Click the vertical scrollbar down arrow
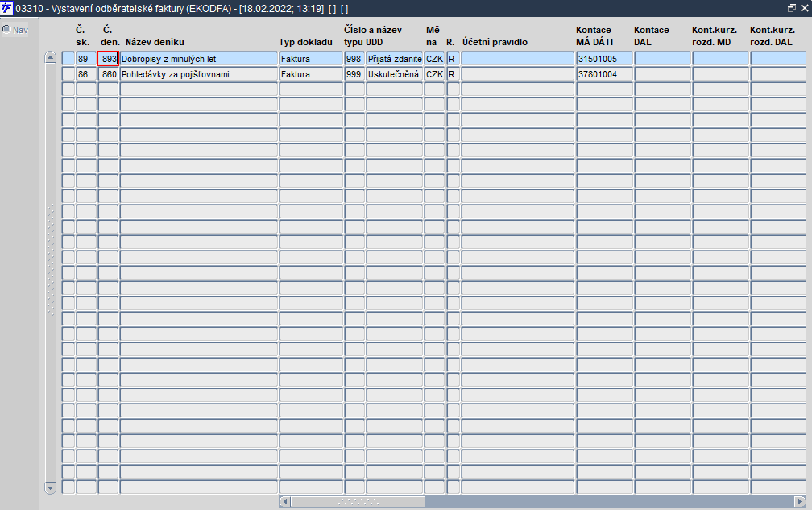 [50, 487]
